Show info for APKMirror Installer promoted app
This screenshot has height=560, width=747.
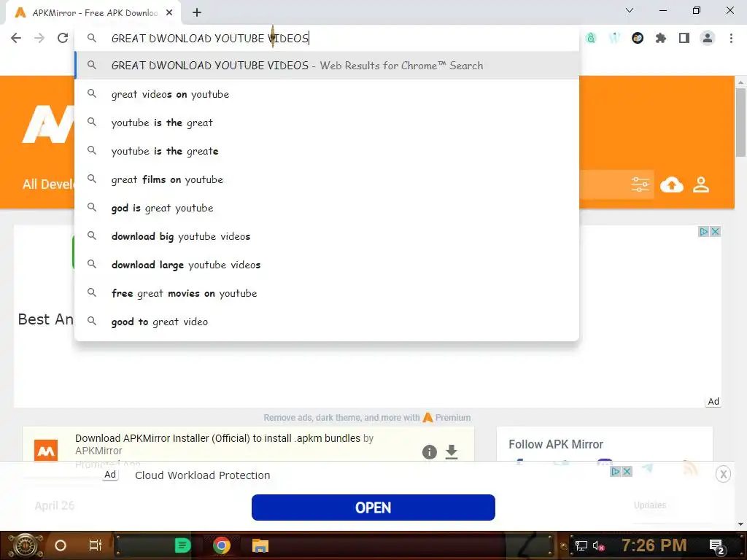(x=429, y=451)
